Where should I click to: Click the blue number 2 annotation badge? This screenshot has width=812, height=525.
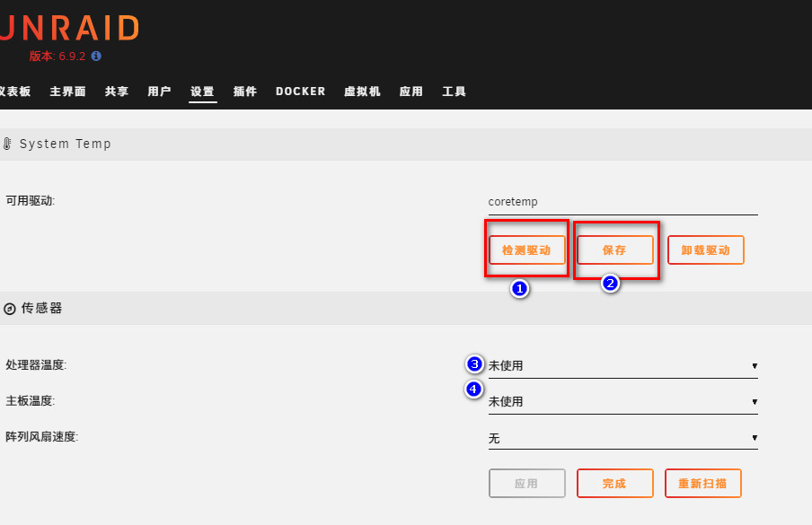[x=611, y=284]
